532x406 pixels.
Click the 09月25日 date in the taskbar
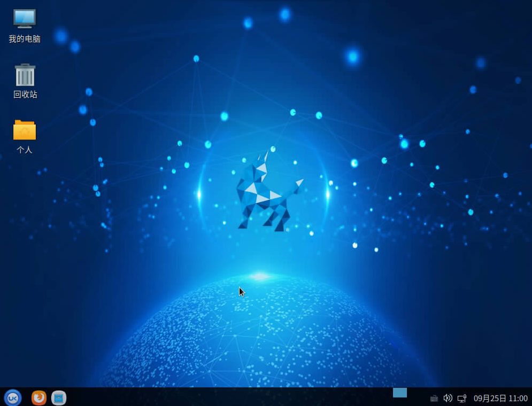click(x=489, y=399)
